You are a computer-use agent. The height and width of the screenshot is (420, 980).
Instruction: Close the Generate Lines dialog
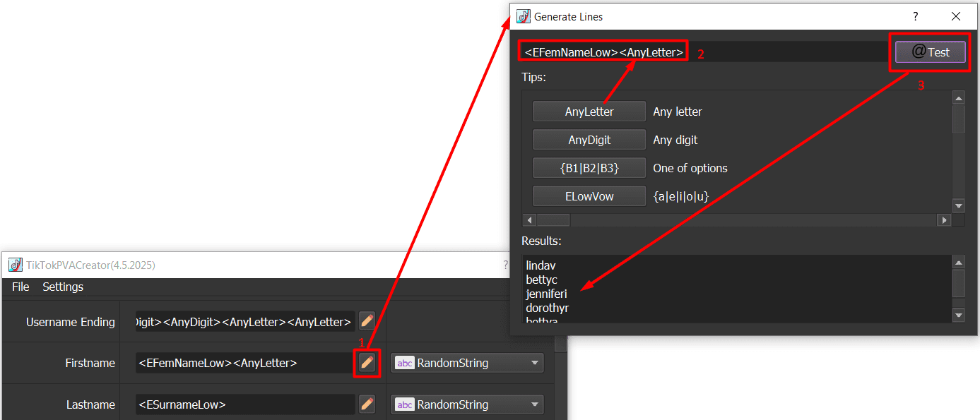click(x=955, y=16)
